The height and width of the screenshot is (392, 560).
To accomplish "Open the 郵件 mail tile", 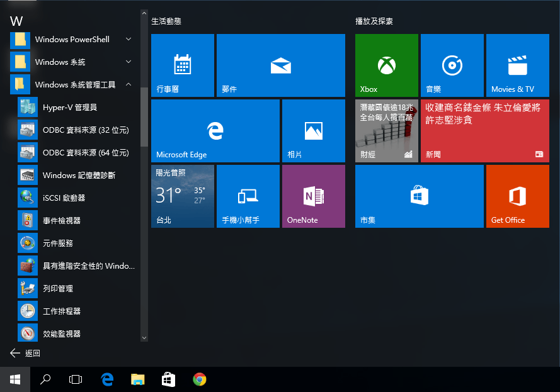I will 281,65.
